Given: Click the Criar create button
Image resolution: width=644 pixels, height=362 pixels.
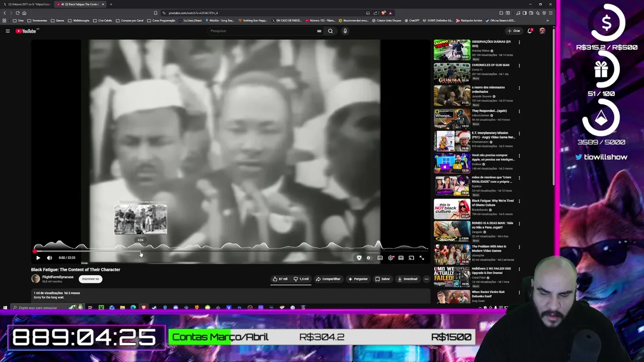Looking at the screenshot, I should (x=514, y=31).
